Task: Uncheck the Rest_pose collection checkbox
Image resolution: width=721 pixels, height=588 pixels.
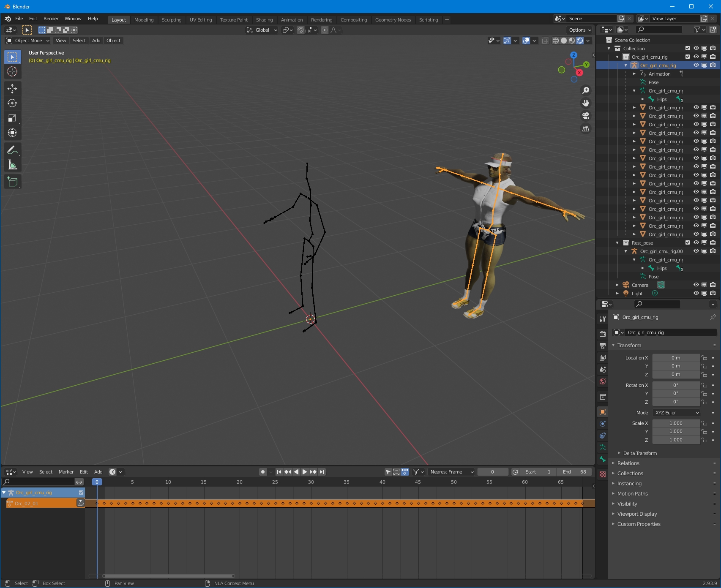Action: pos(688,242)
